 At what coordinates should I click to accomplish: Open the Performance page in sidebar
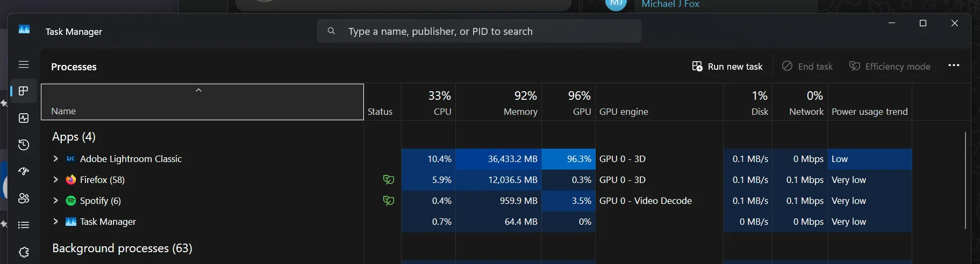pyautogui.click(x=24, y=118)
